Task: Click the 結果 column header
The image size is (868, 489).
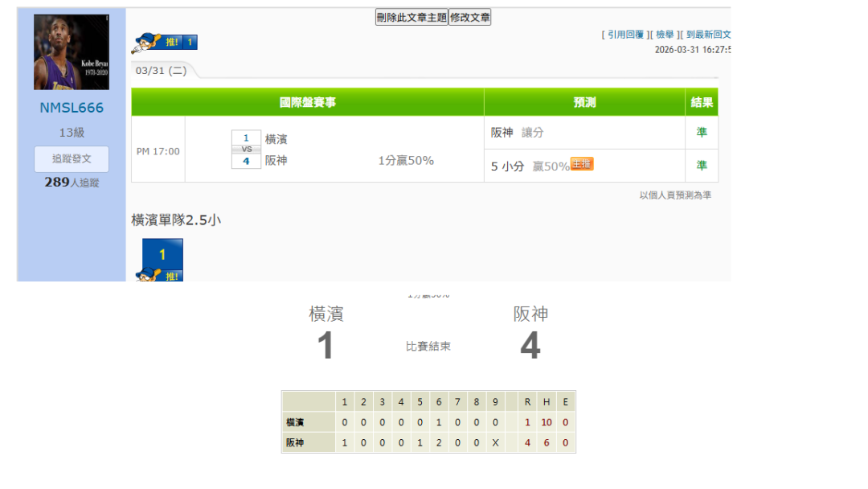Action: [702, 102]
